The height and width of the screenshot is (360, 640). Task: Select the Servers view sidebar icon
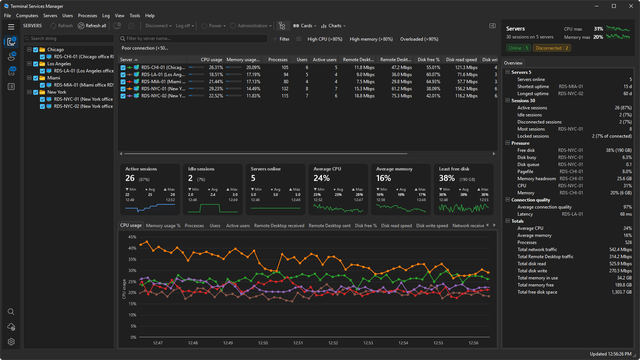11,42
